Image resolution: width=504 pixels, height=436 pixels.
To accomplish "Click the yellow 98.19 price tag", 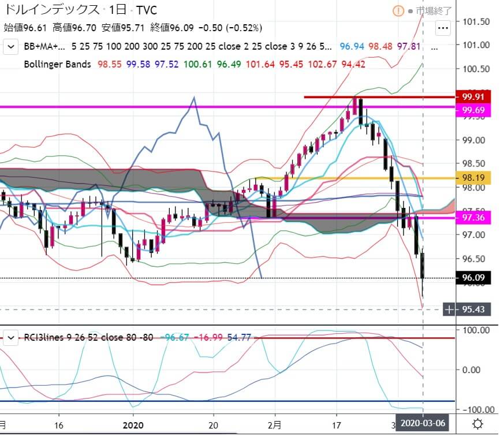I will 473,178.
